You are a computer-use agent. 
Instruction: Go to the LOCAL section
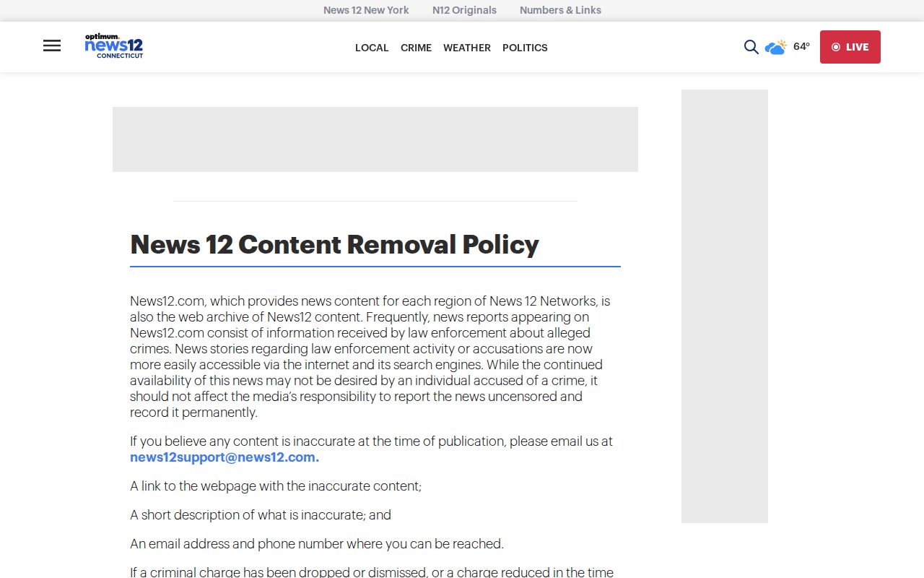[x=372, y=48]
